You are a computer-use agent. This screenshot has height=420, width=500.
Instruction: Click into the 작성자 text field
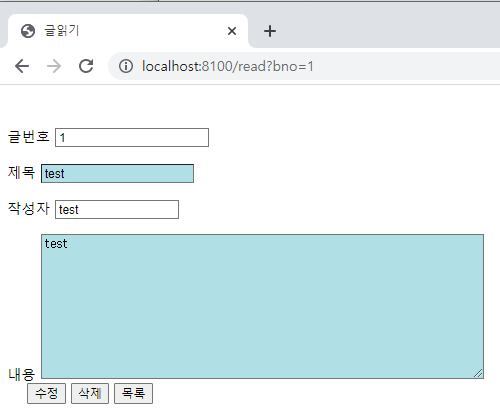pyautogui.click(x=117, y=209)
